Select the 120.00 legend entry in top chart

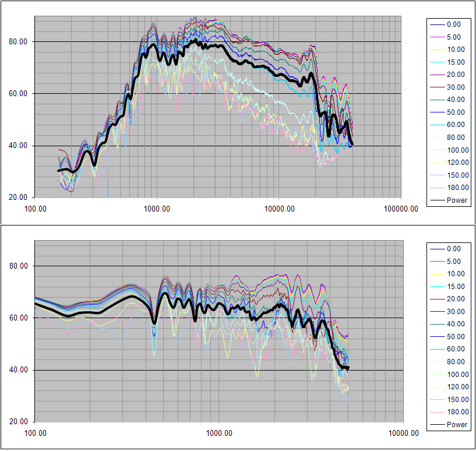449,163
